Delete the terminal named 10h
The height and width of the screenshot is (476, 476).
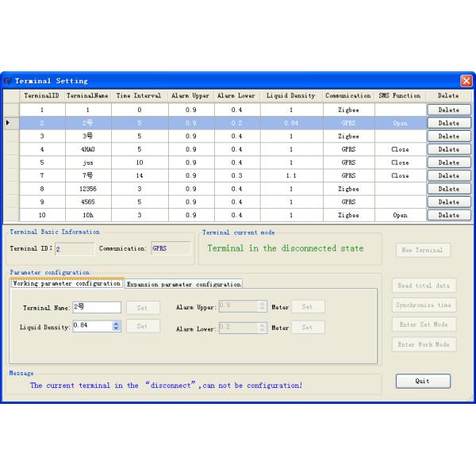coord(448,215)
